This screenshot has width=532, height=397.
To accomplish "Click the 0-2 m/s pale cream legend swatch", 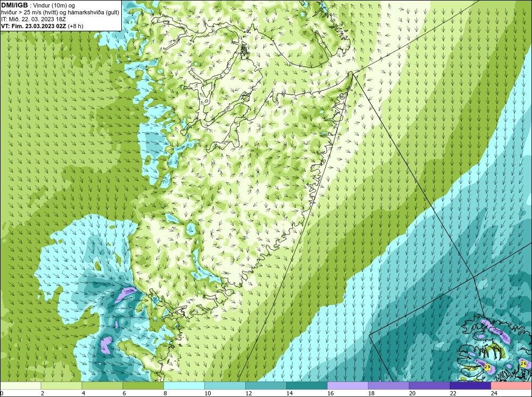I will click(x=21, y=386).
